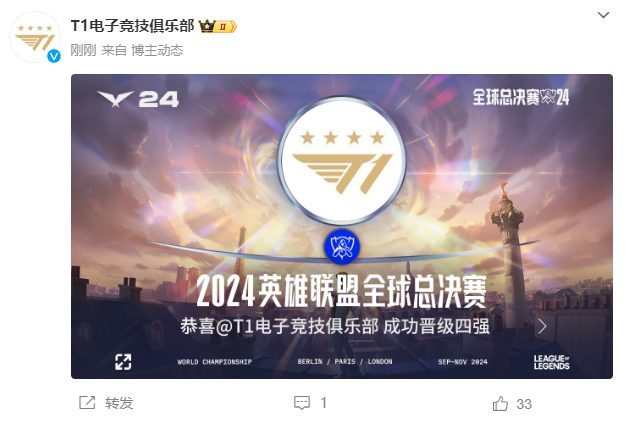Image resolution: width=625 pixels, height=421 pixels.
Task: Select the 转发 repost button
Action: (119, 403)
